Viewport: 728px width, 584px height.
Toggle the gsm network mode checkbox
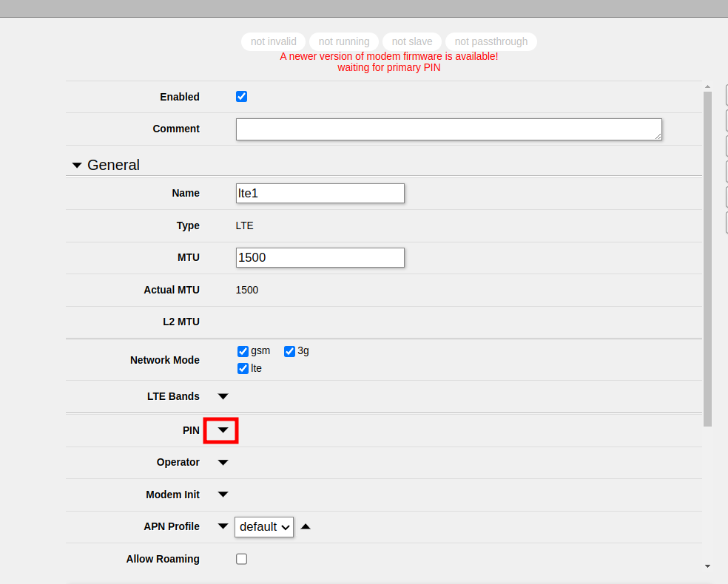(243, 351)
